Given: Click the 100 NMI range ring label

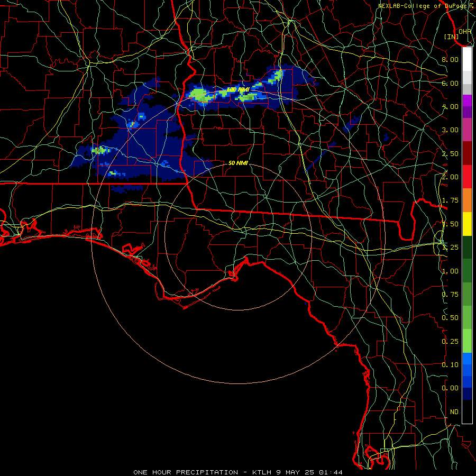Looking at the screenshot, I should point(238,89).
